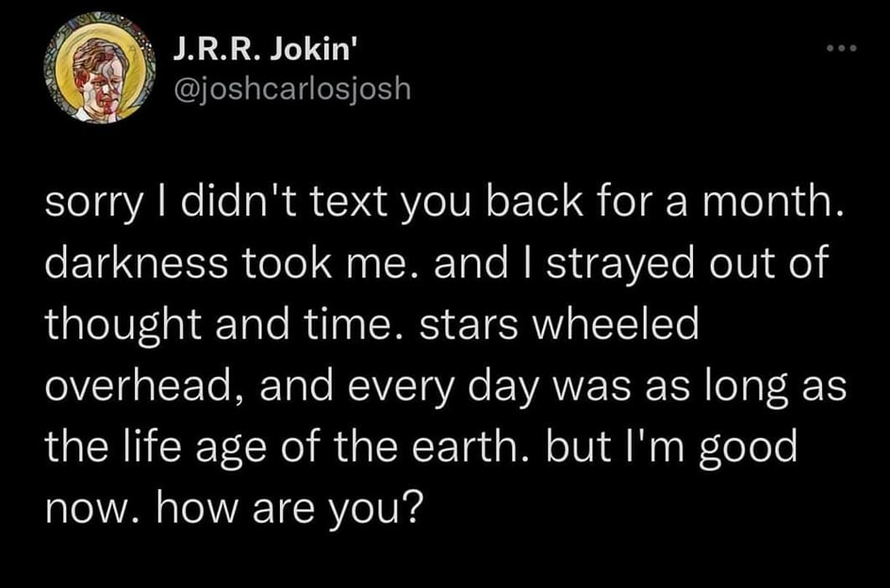This screenshot has height=588, width=890.
Task: Click the @joshcarlosjosh handle
Action: point(291,88)
